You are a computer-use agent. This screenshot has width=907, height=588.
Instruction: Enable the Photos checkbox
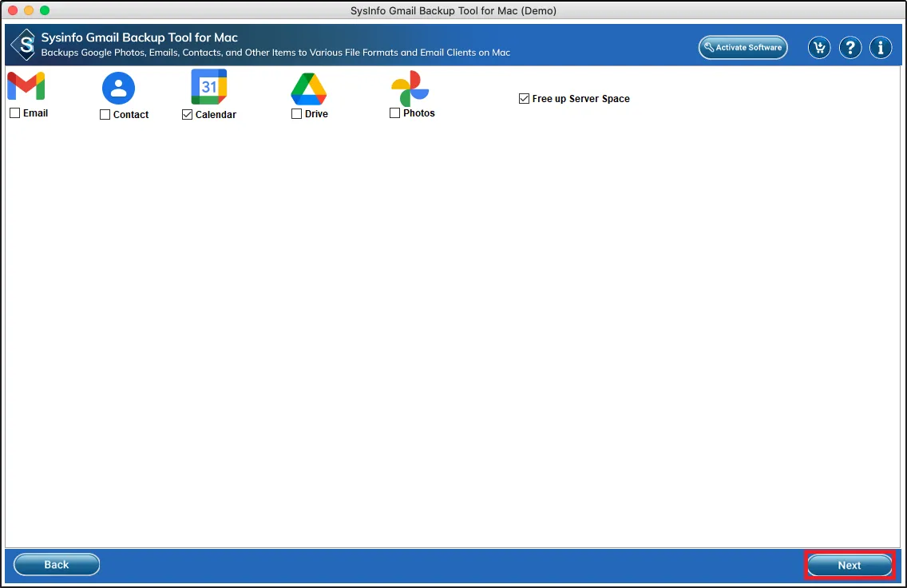[395, 113]
